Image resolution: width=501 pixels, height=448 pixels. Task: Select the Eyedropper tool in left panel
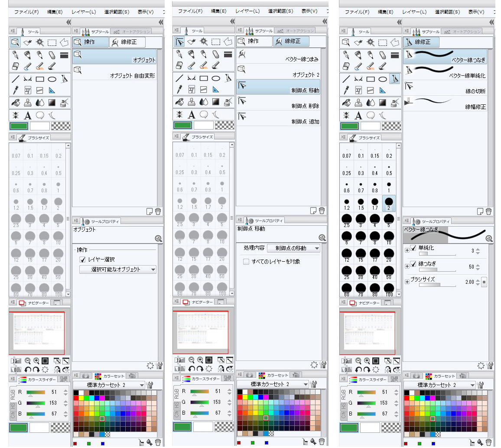pos(16,91)
